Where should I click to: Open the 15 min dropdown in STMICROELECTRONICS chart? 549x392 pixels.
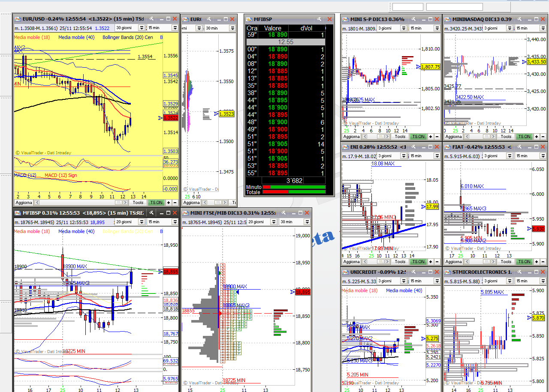click(x=530, y=281)
